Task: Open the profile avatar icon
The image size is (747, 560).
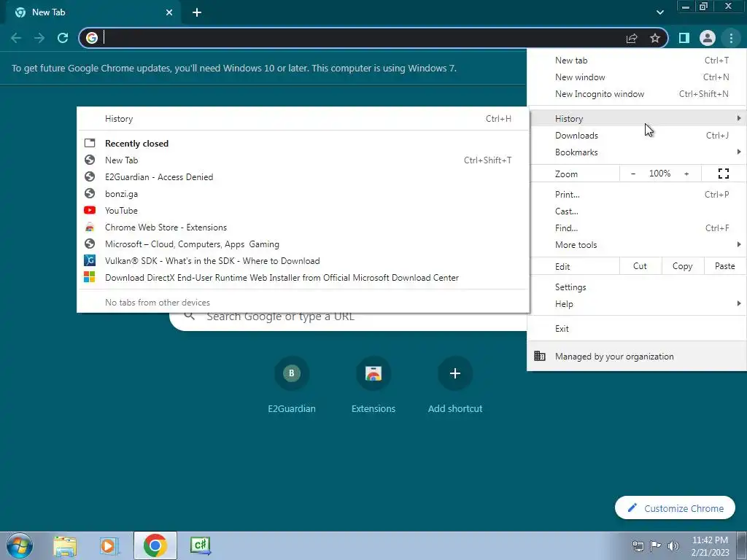Action: 707,38
